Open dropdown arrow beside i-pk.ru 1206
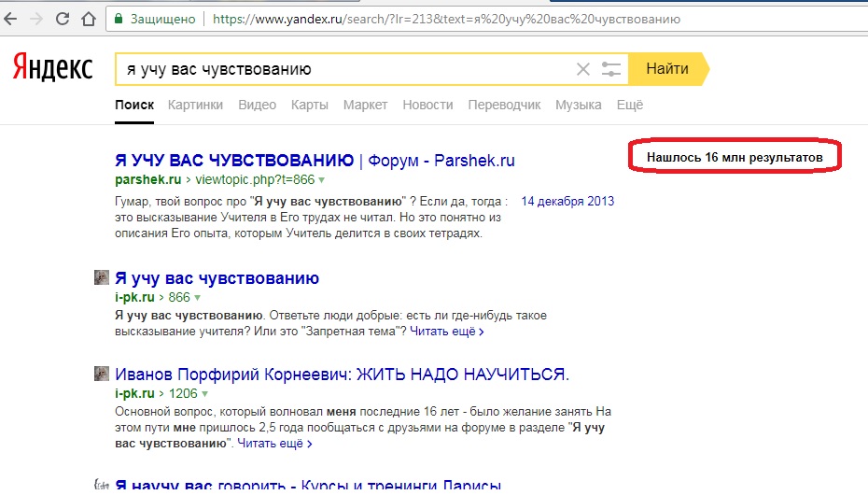Viewport: 868px width, 495px height. point(205,394)
